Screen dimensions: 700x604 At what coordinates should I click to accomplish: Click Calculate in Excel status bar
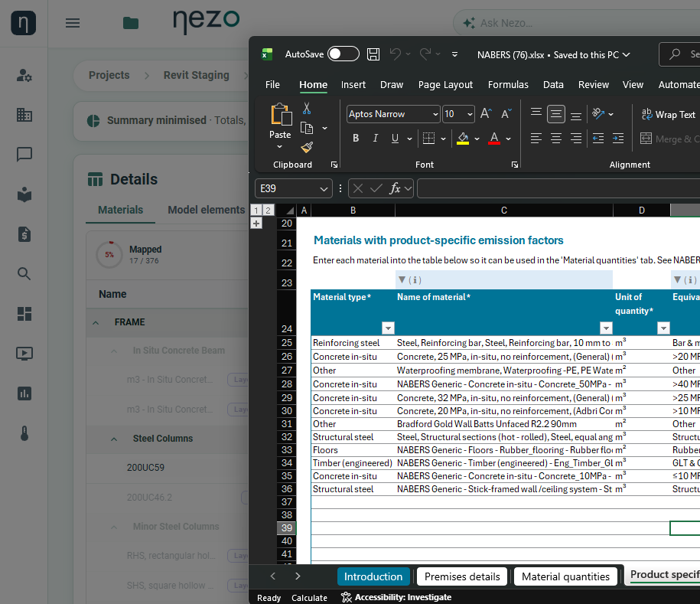coord(309,598)
